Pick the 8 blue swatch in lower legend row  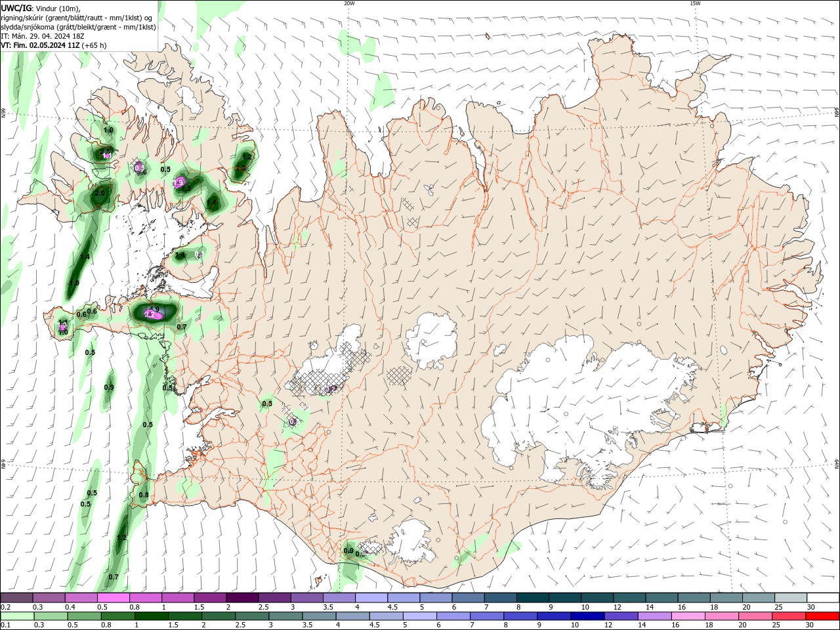(519, 616)
